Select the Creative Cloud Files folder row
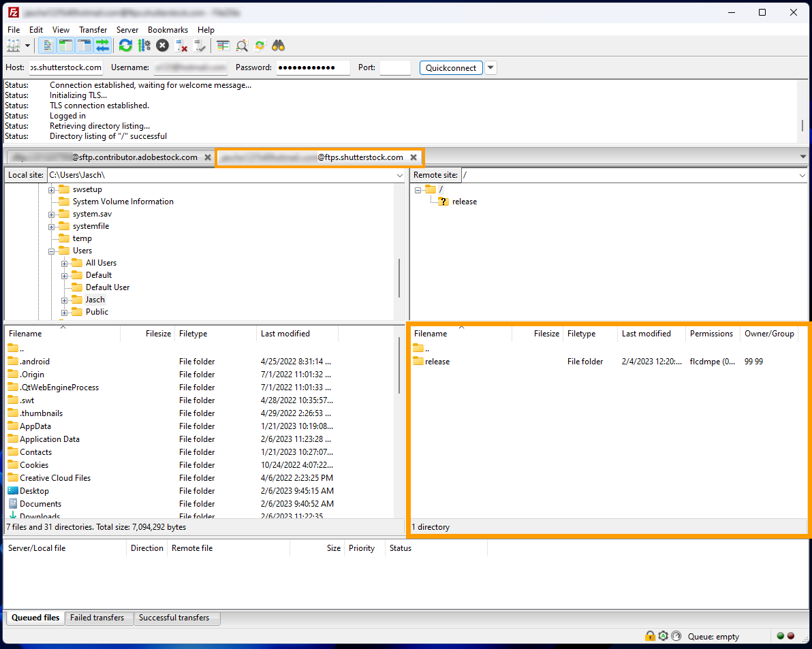This screenshot has width=812, height=649. (x=200, y=477)
